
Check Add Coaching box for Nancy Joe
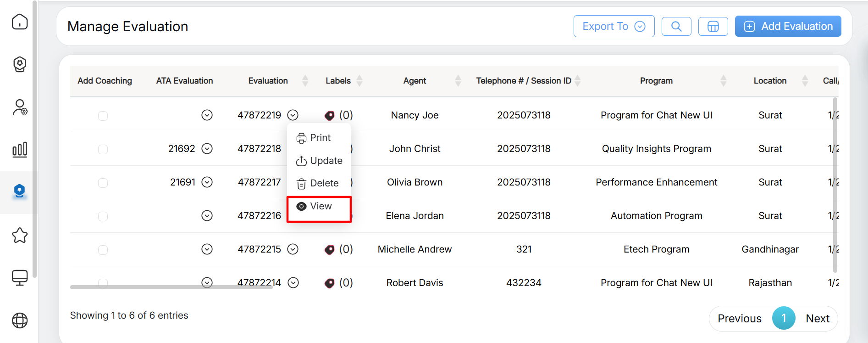tap(103, 116)
